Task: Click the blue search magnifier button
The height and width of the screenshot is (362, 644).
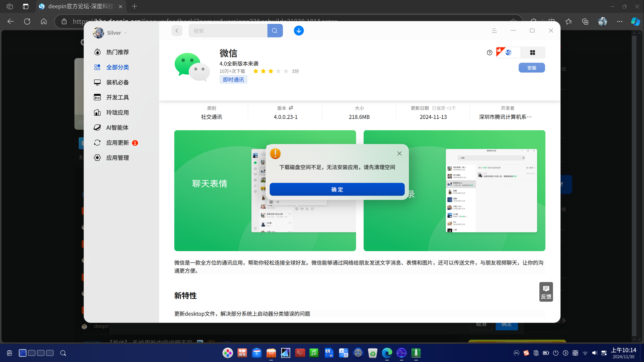Action: [275, 31]
